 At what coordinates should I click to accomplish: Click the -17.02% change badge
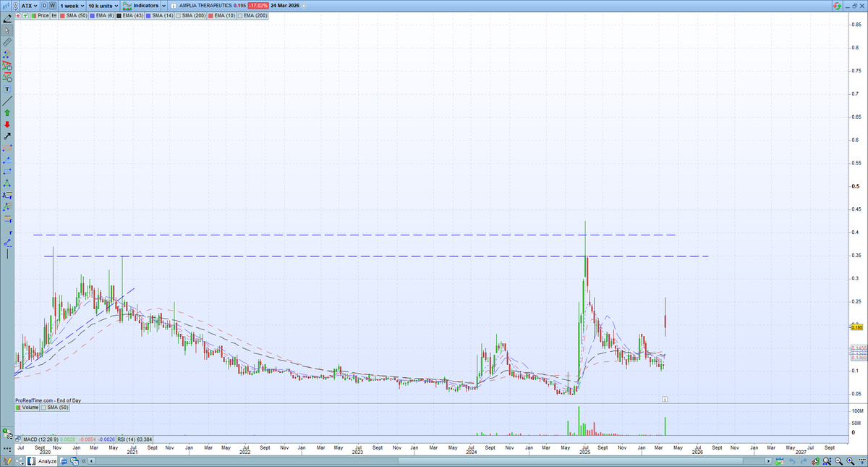tap(258, 6)
